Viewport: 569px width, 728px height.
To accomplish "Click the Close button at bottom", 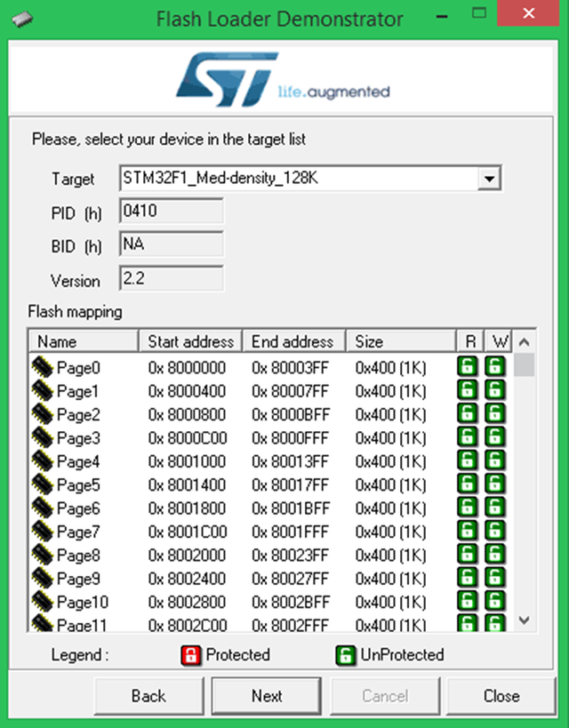I will 501,696.
